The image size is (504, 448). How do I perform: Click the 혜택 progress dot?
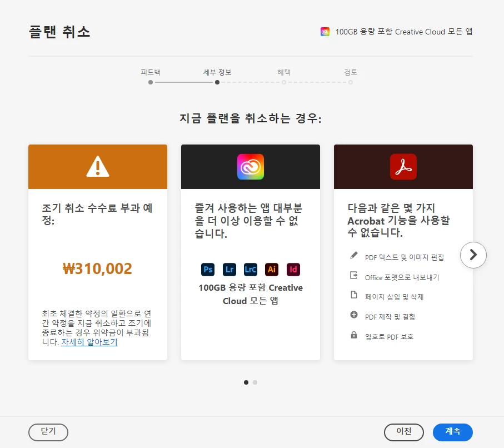coord(284,82)
